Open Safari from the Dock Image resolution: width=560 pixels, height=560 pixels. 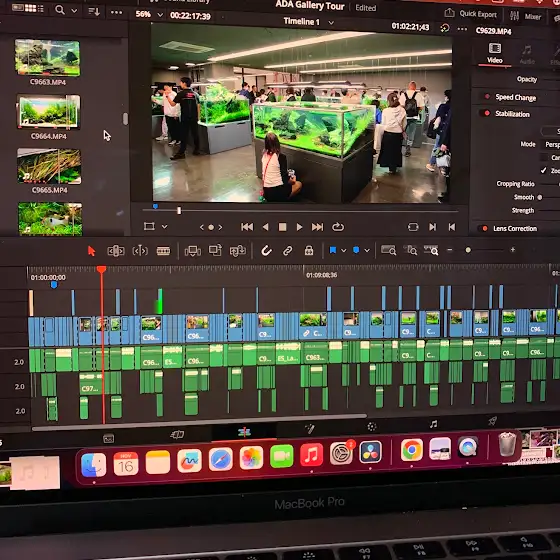point(220,460)
